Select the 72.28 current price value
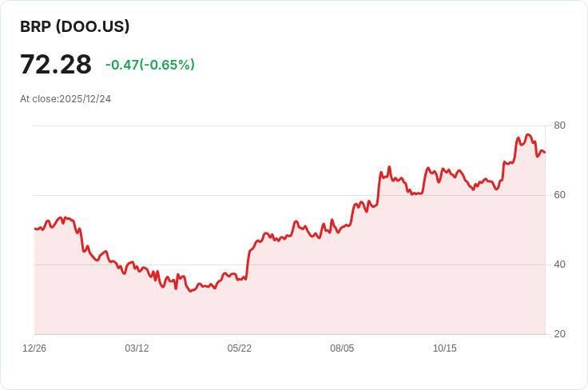The height and width of the screenshot is (390, 588). [x=56, y=65]
